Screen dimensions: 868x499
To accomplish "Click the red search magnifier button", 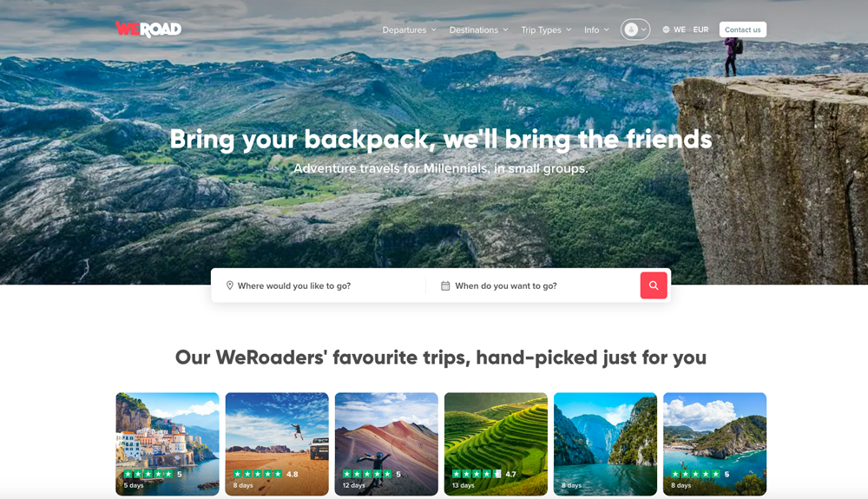I will 654,286.
